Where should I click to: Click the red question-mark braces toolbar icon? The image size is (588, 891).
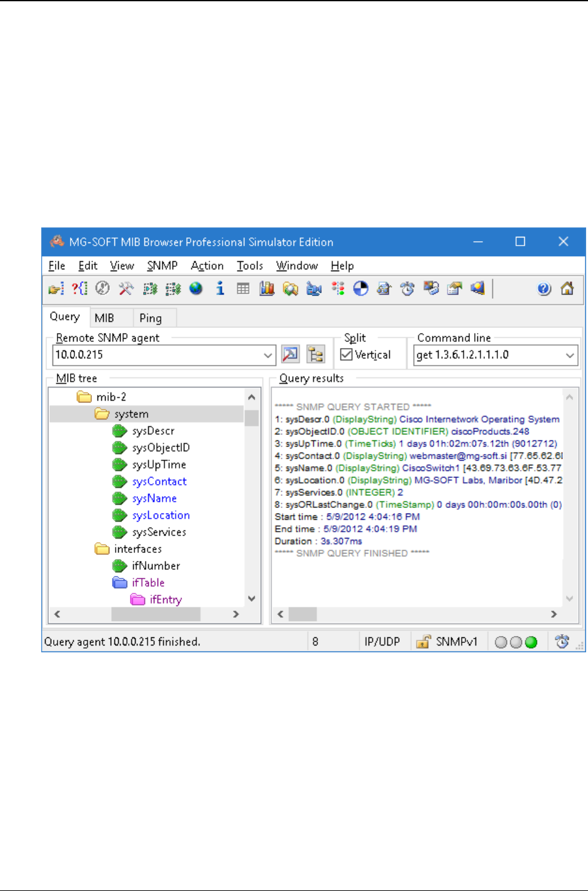tap(79, 289)
